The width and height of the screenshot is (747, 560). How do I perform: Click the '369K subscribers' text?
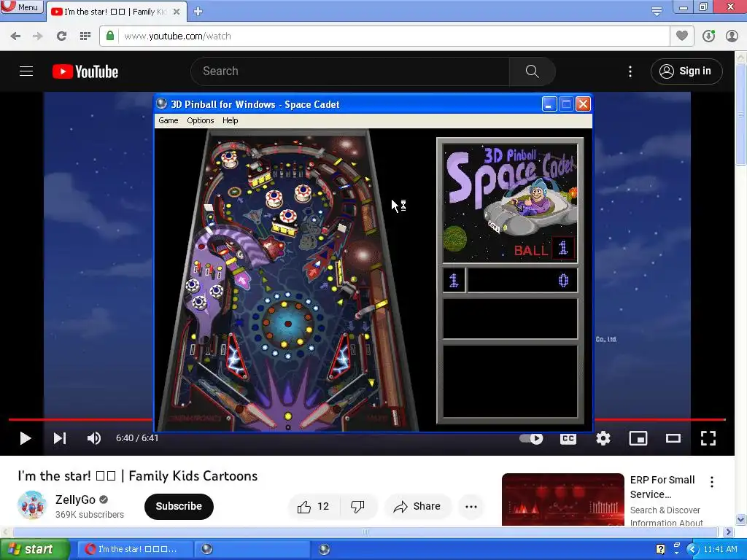[90, 515]
